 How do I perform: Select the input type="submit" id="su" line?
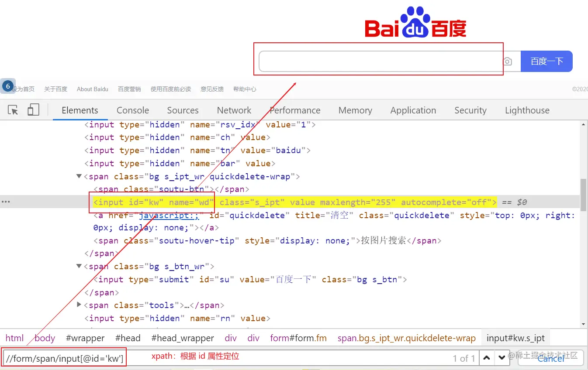click(250, 279)
